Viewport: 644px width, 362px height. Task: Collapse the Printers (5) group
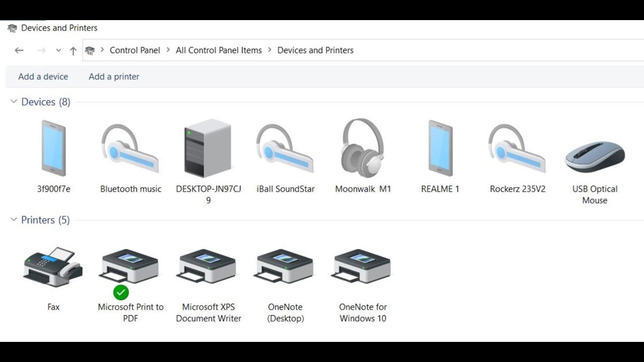[x=14, y=220]
